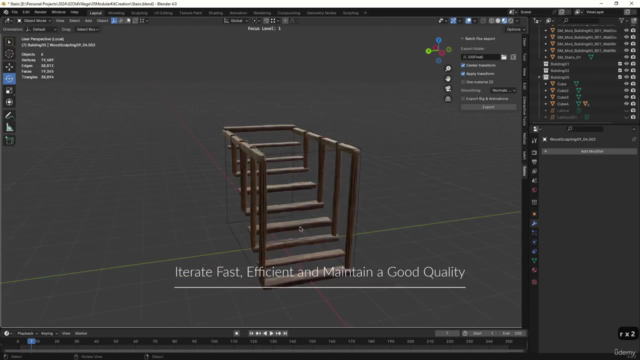The width and height of the screenshot is (640, 360).
Task: Open the Render properties tab icon
Action: [534, 153]
